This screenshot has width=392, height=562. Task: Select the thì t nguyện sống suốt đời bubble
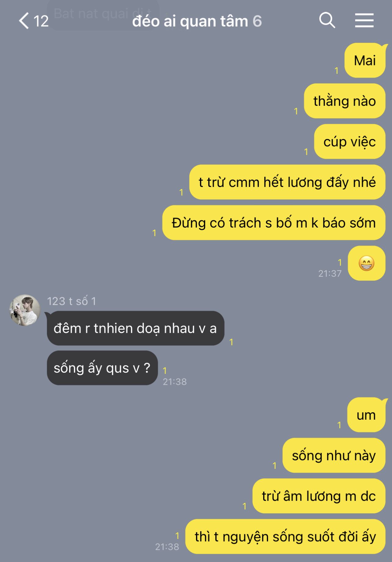(285, 537)
